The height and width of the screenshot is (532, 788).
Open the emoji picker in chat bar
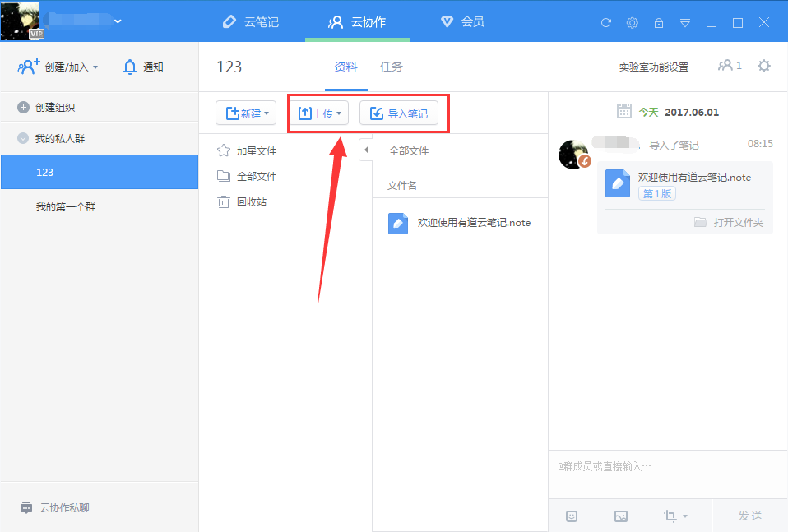[571, 516]
